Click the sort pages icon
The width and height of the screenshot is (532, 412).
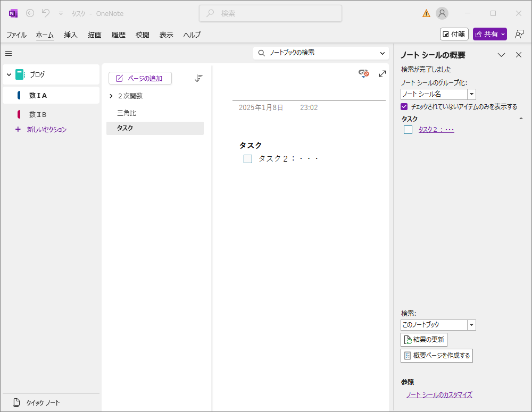[198, 78]
